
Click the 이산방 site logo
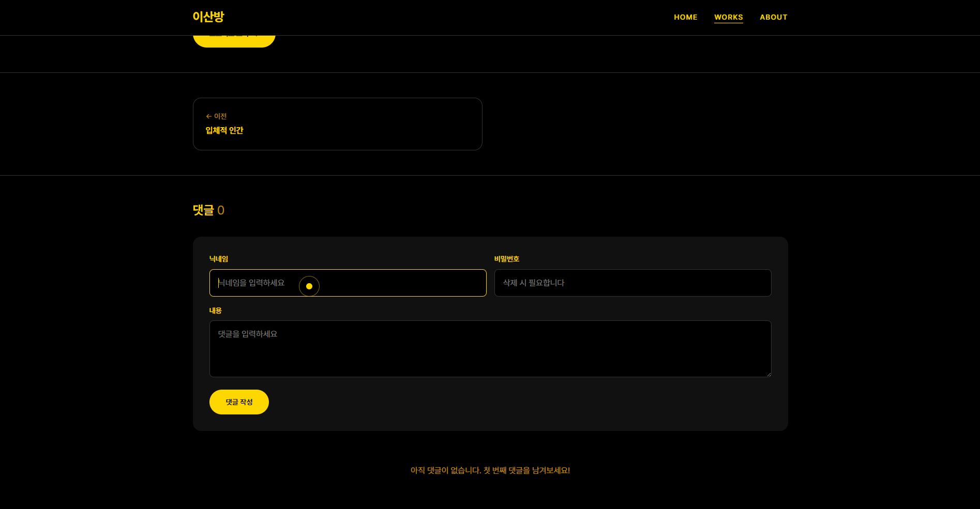click(208, 17)
